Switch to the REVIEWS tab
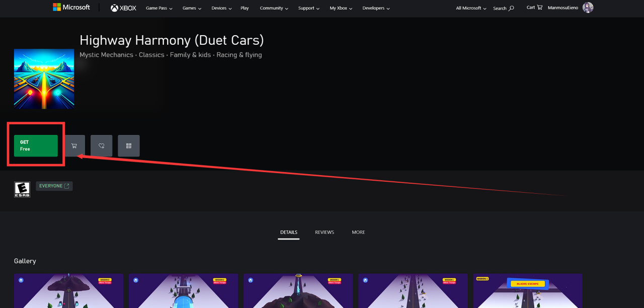Image resolution: width=644 pixels, height=308 pixels. (325, 233)
